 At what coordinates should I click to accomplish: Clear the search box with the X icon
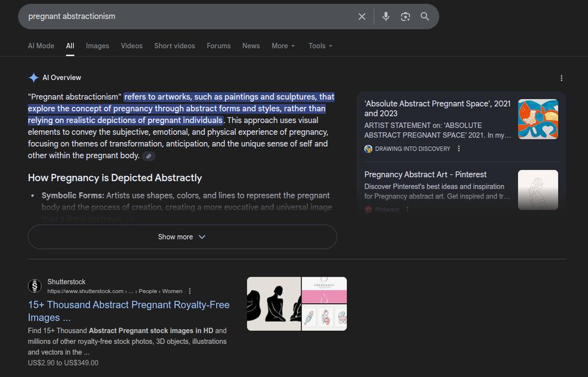click(362, 16)
